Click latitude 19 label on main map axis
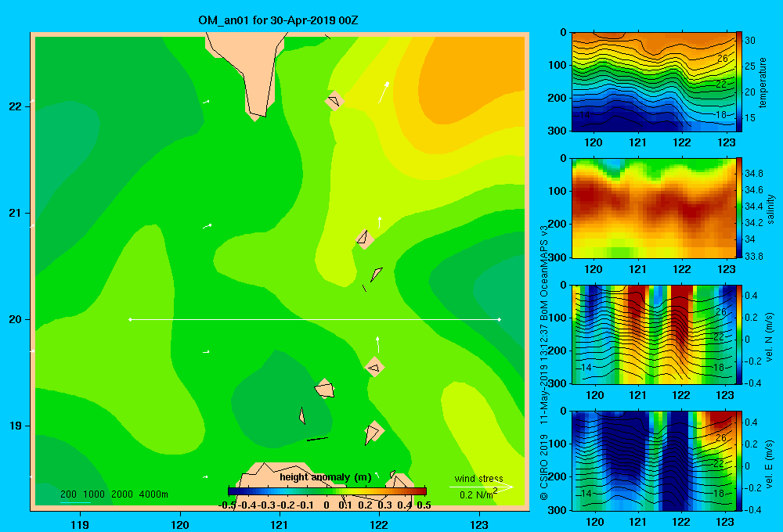Image resolution: width=783 pixels, height=532 pixels. (x=16, y=426)
